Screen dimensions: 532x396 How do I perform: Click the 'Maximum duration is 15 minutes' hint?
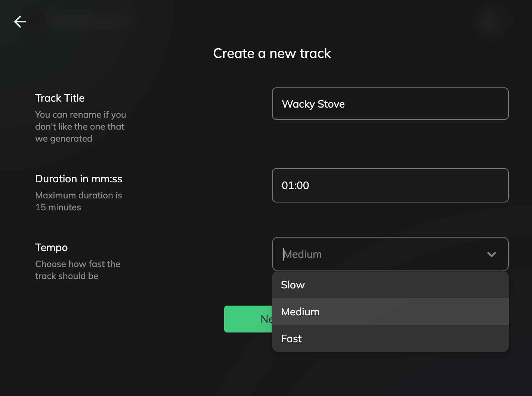pos(78,201)
